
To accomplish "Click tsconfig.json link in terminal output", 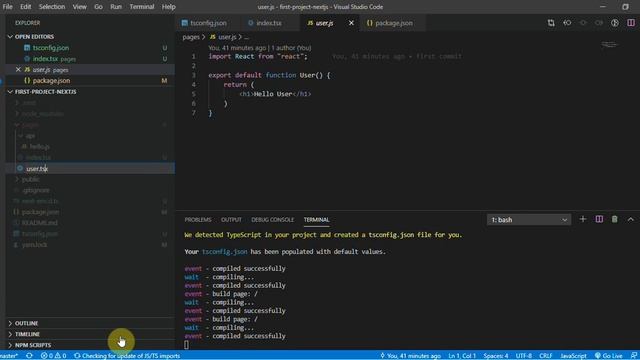I will tap(224, 251).
